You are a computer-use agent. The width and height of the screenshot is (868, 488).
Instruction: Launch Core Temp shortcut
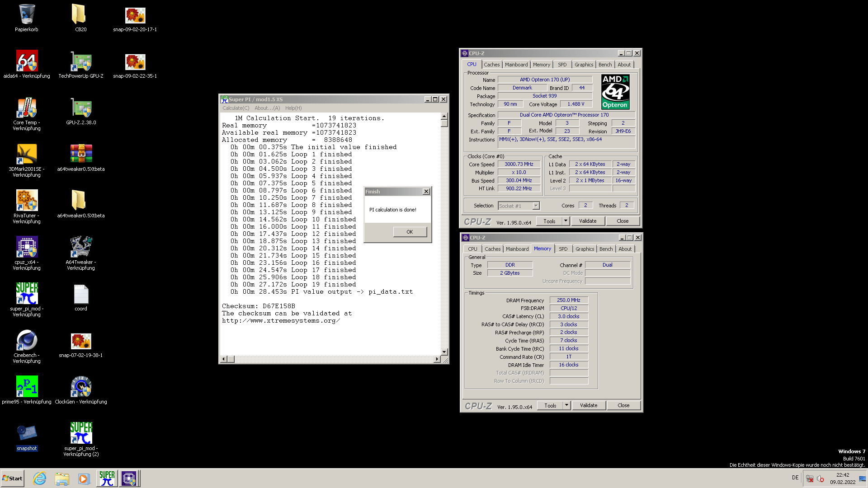click(x=27, y=114)
